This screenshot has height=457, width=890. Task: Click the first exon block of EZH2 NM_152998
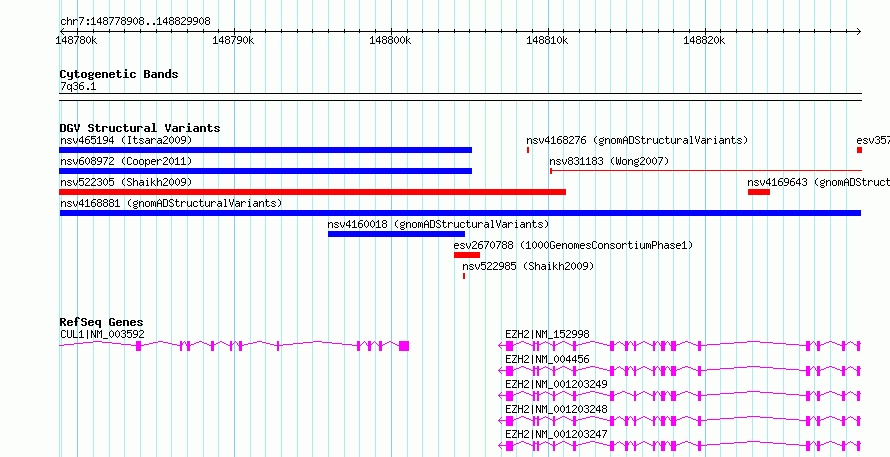click(509, 346)
